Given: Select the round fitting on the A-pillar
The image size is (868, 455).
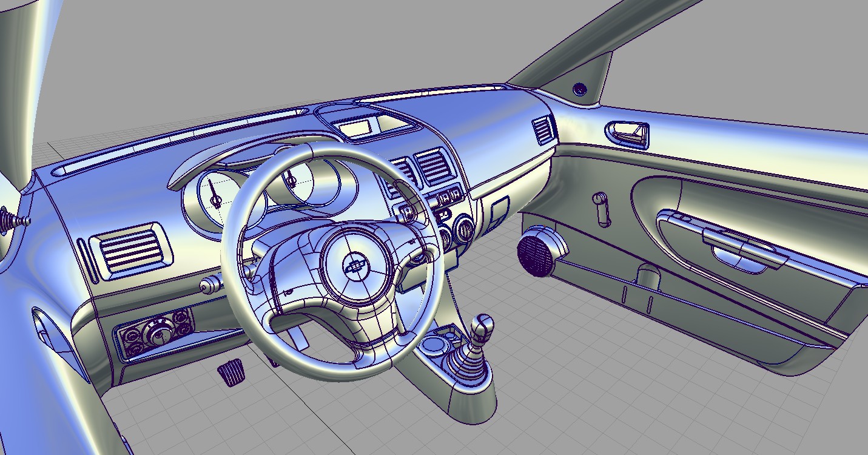Looking at the screenshot, I should 580,89.
